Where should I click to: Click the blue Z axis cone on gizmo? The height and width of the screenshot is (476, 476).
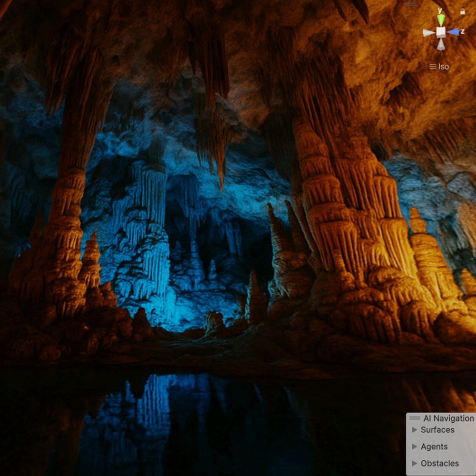click(453, 32)
